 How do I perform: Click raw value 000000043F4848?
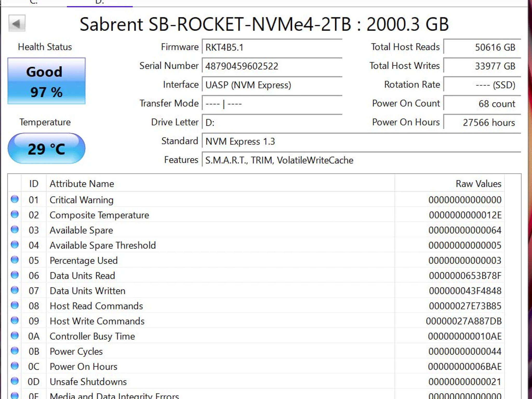(x=465, y=291)
